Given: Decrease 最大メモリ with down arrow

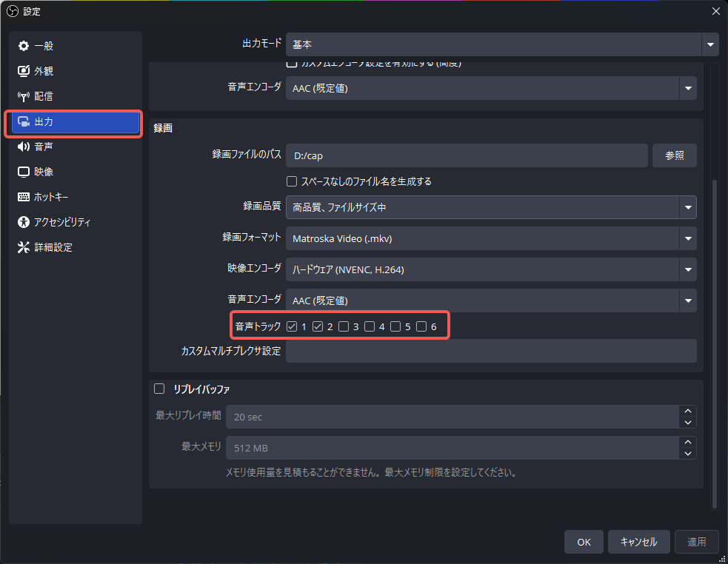Looking at the screenshot, I should pos(687,454).
